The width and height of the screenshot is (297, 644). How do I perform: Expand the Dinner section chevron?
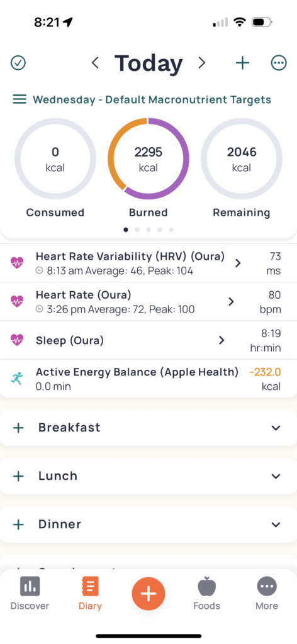pos(276,525)
